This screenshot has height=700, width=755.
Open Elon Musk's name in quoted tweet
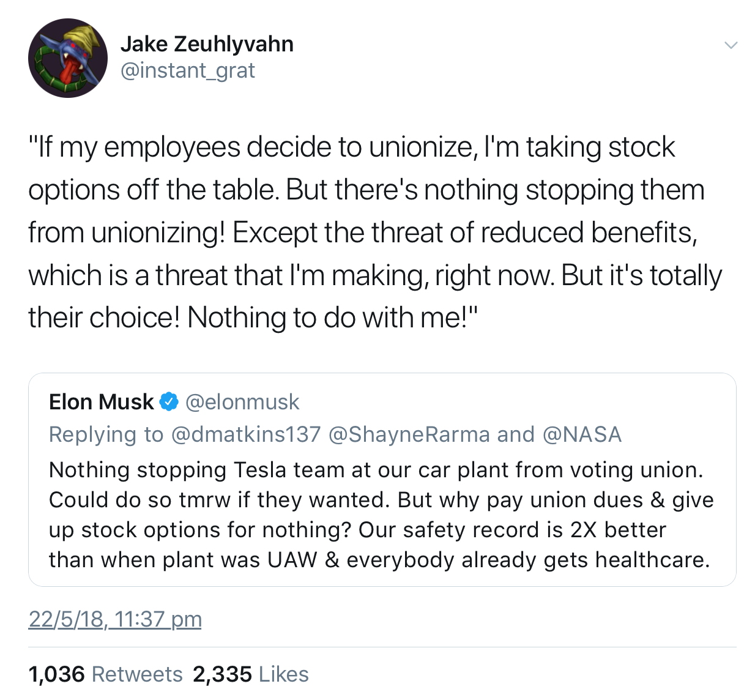coord(102,402)
